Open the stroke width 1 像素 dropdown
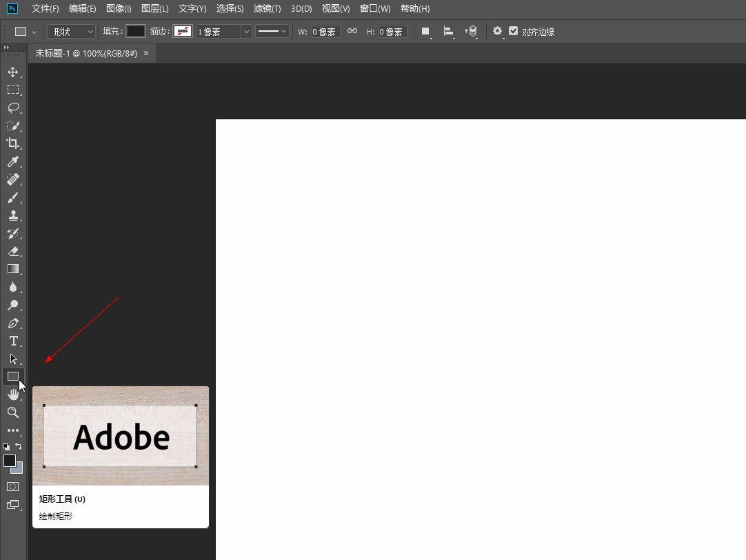Image resolution: width=746 pixels, height=560 pixels. [246, 32]
